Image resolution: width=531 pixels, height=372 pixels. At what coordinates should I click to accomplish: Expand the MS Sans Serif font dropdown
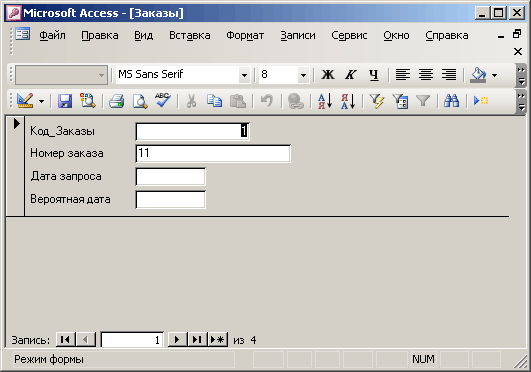244,75
